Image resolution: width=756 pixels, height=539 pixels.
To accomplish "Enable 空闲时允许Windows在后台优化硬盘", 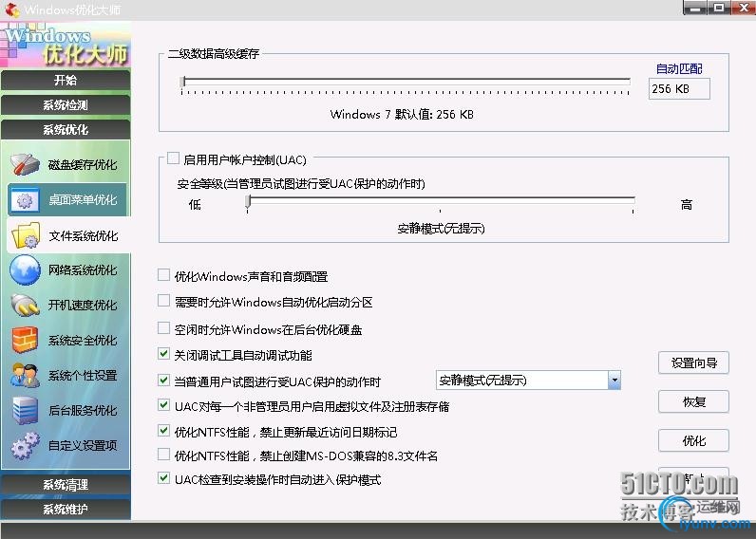I will (x=164, y=328).
